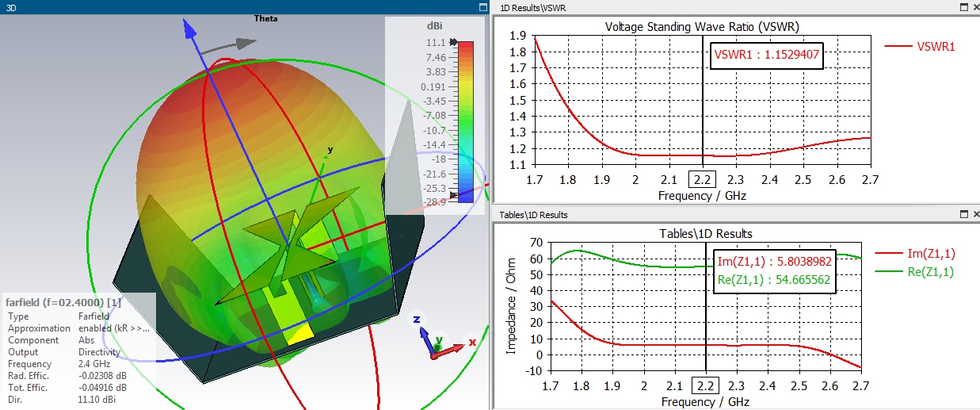This screenshot has width=980, height=410.
Task: Click the dBi unit label above color scale
Action: coord(433,26)
